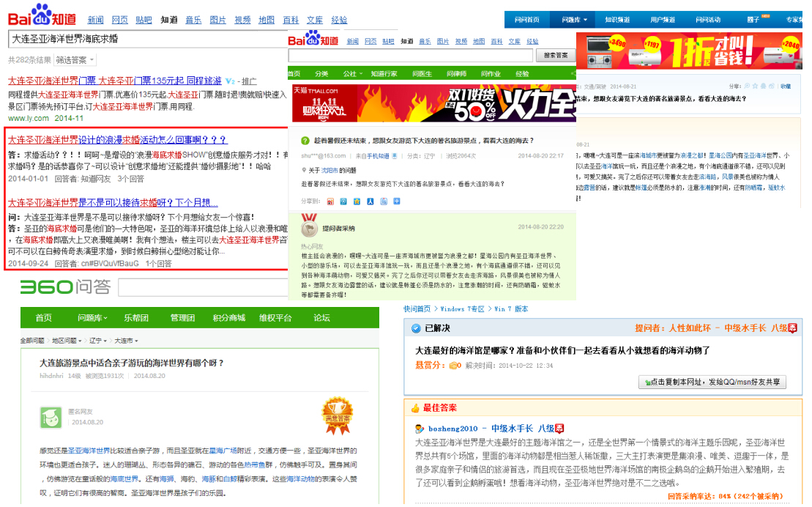Click the thumbs-up icon beside 最佳答案
This screenshot has width=812, height=507.
[415, 408]
